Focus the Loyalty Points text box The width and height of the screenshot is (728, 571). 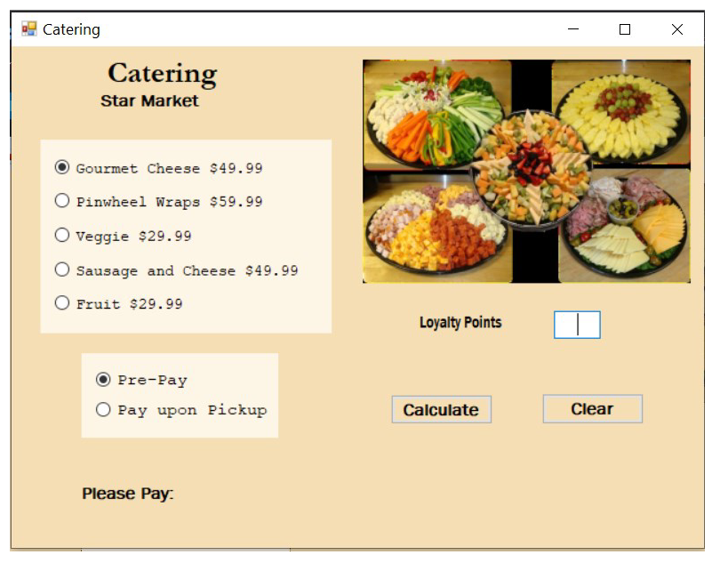coord(577,325)
